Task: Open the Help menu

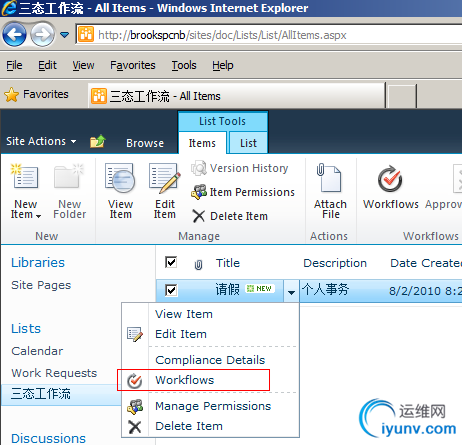Action: click(x=223, y=65)
